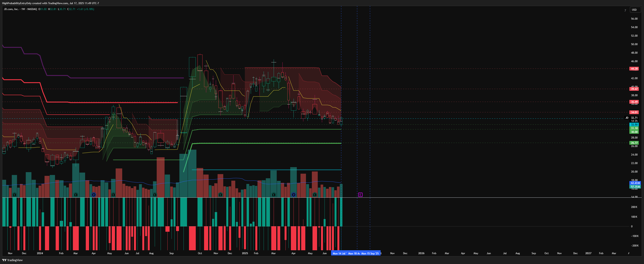Click the 57.35M teal volume label
644x264 pixels.
(635, 187)
